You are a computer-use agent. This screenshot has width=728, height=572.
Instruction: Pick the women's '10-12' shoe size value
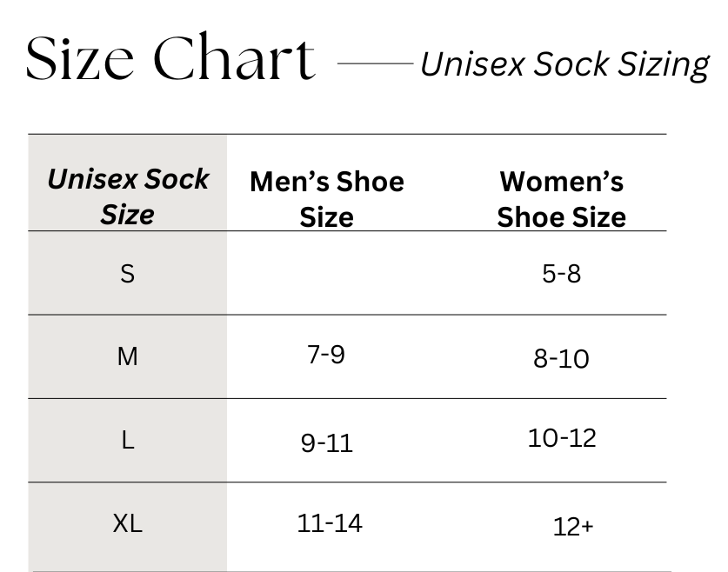point(562,437)
